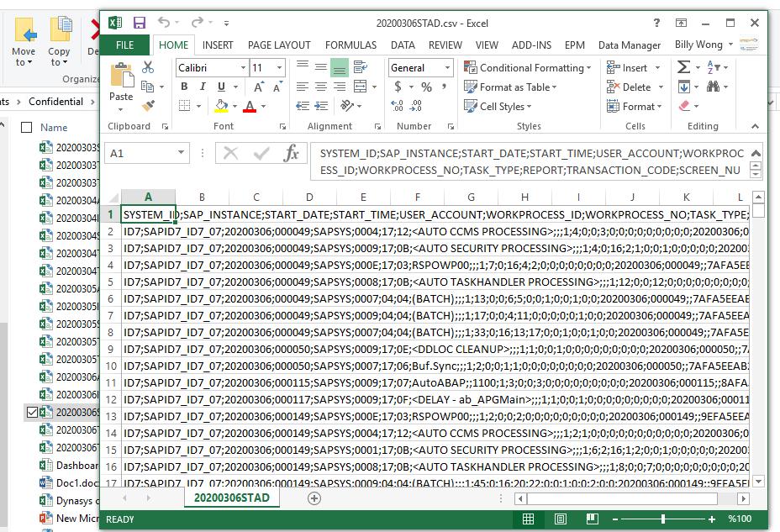This screenshot has width=780, height=532.
Task: Open the Orientation text rotation tool
Action: (x=347, y=105)
